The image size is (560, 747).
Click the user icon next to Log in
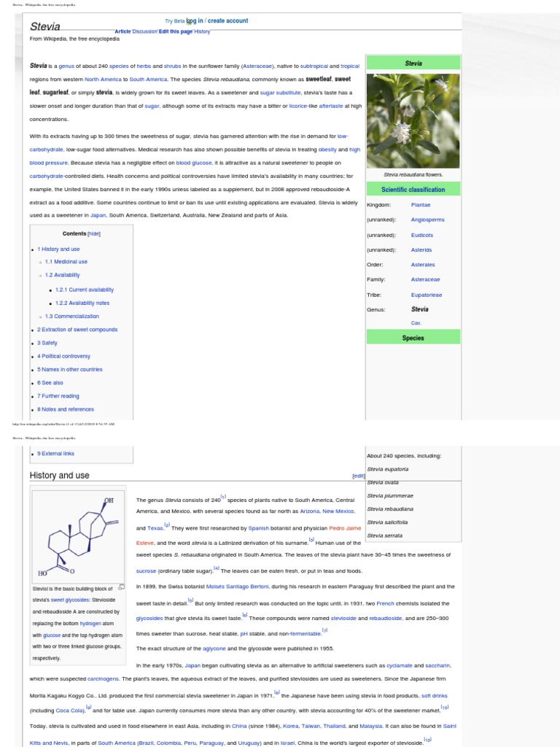189,21
